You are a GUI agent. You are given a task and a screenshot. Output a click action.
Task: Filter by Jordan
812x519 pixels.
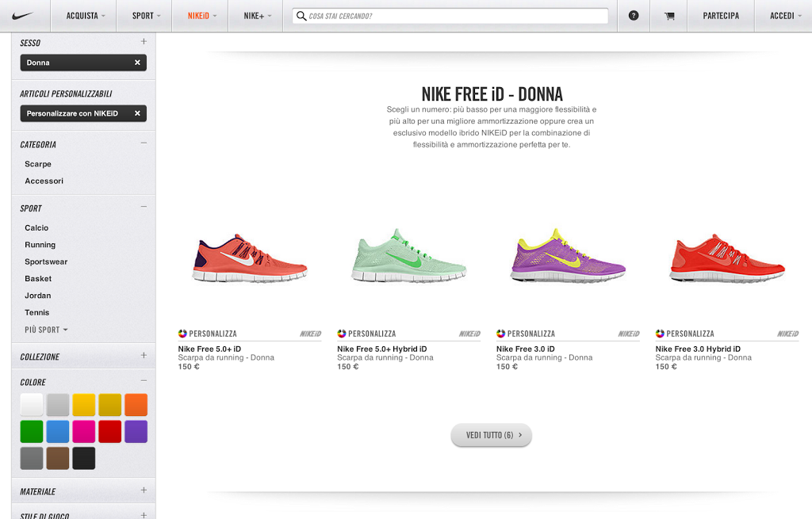point(38,296)
